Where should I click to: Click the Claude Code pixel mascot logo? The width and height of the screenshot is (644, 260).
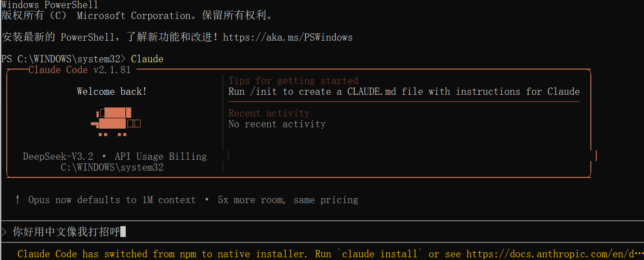[116, 122]
